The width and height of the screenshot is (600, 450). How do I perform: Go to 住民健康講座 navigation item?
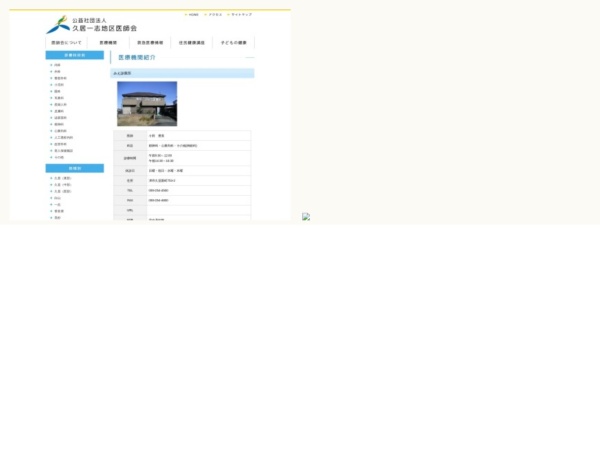[192, 43]
